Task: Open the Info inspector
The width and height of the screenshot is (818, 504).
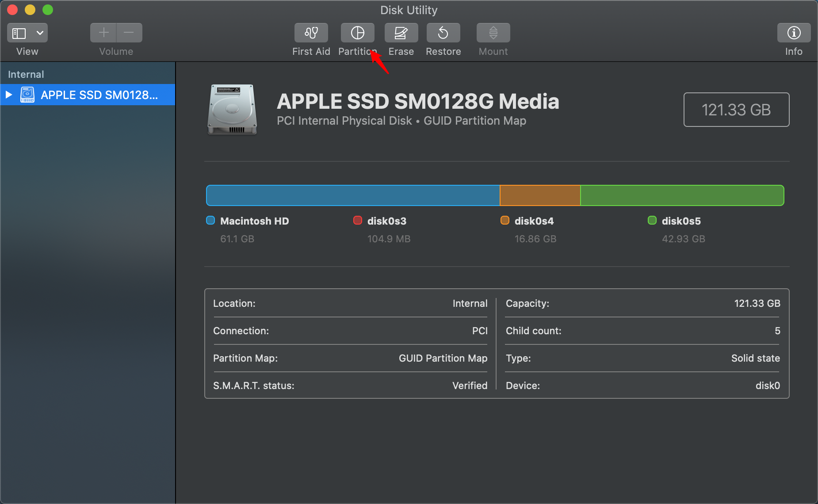Action: (794, 33)
